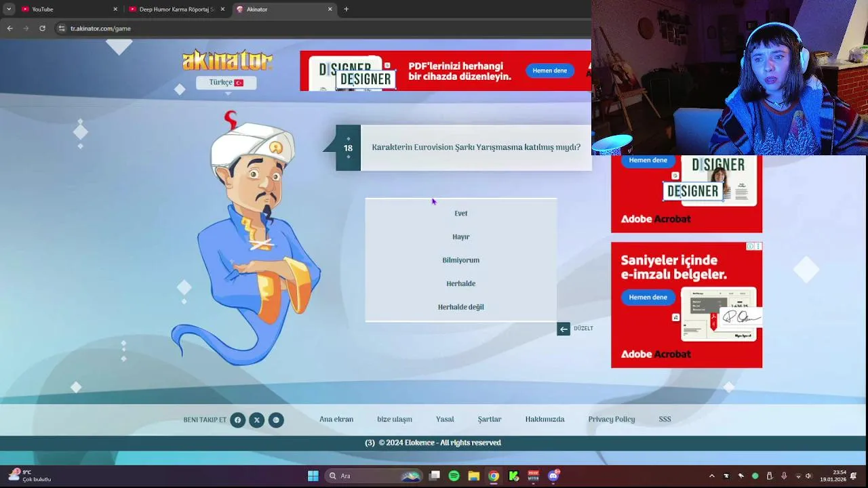The image size is (868, 488).
Task: Click the site information icon in address bar
Action: click(62, 28)
